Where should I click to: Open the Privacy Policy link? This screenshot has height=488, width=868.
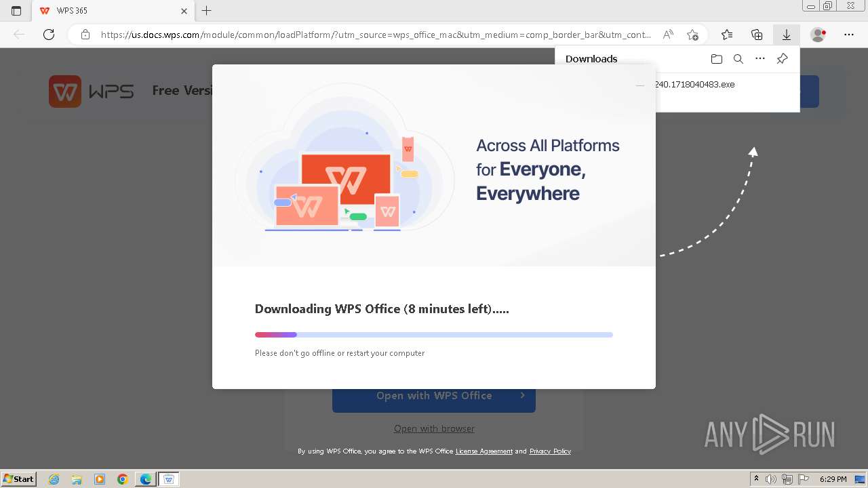(550, 451)
